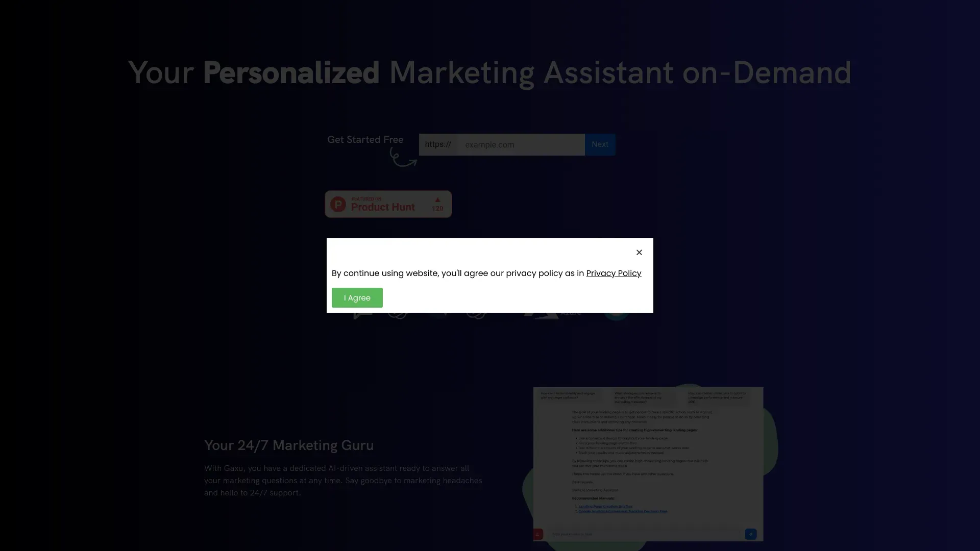Click the Product Hunt logo icon
980x551 pixels.
pyautogui.click(x=338, y=204)
